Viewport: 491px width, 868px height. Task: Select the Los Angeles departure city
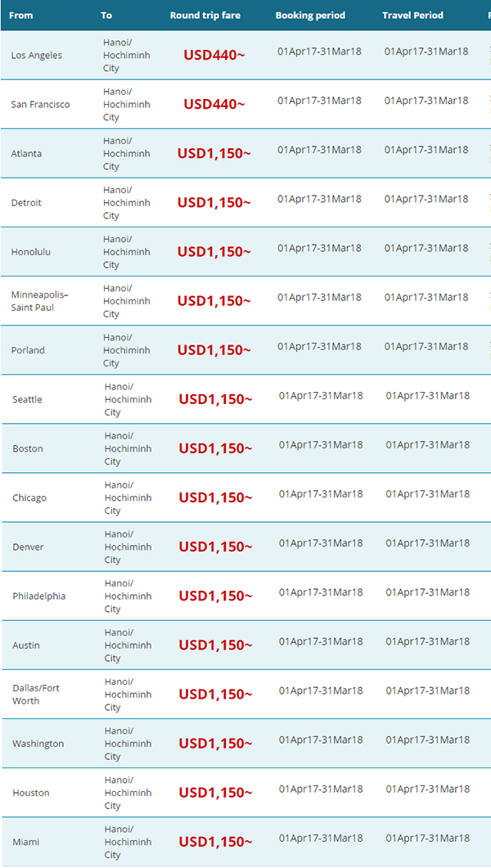[37, 56]
